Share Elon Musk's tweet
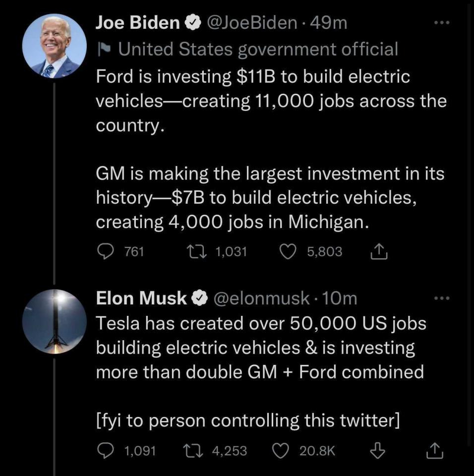 point(434,450)
